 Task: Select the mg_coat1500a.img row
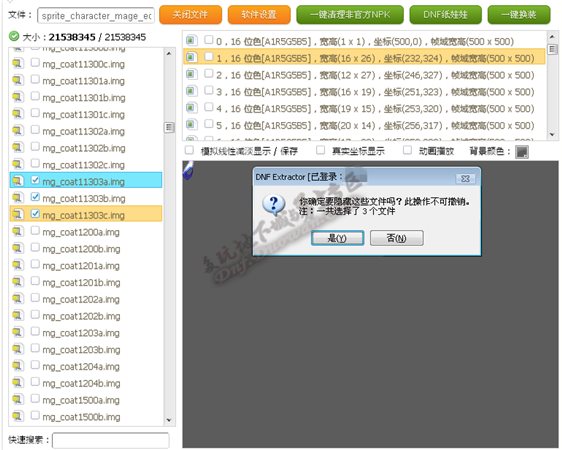[x=86, y=400]
